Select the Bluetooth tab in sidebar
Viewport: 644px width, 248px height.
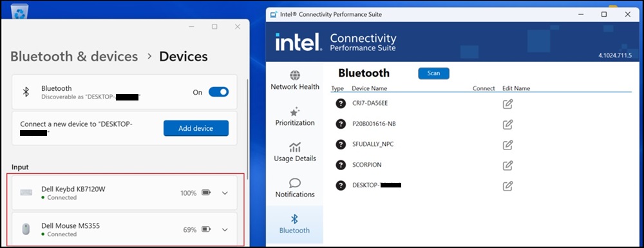click(294, 224)
